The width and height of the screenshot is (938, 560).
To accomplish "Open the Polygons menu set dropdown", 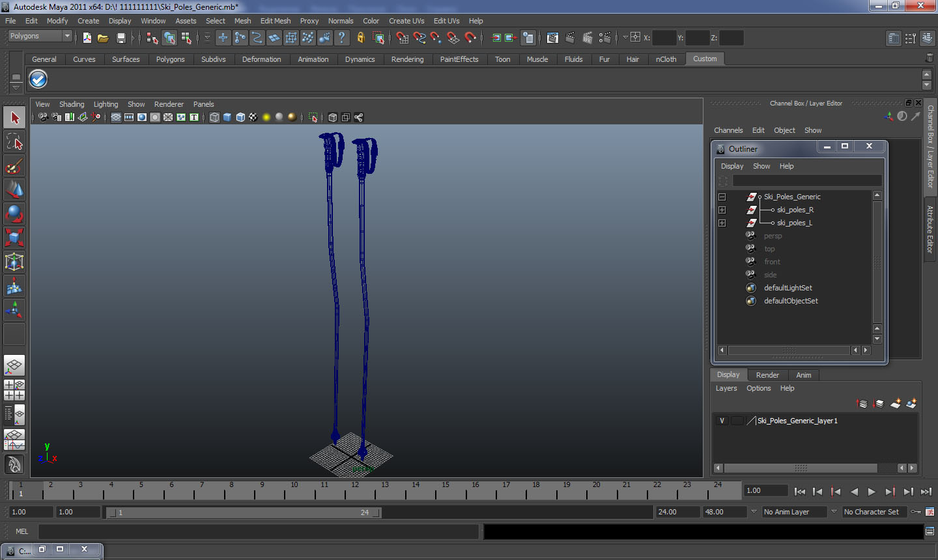I will [x=39, y=36].
